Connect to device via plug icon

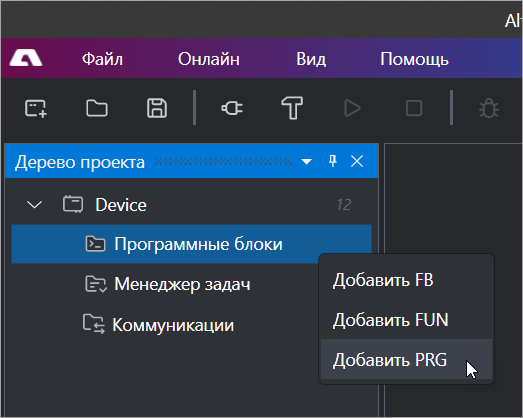(x=232, y=108)
